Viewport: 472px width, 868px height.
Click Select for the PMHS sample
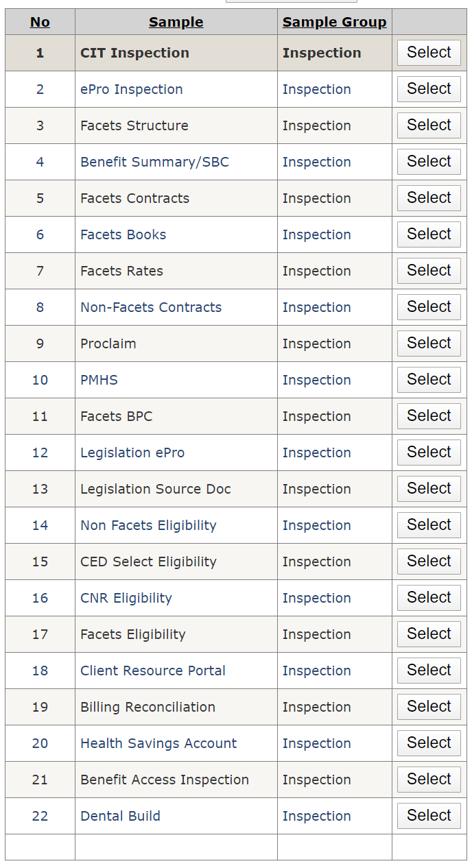[429, 380]
